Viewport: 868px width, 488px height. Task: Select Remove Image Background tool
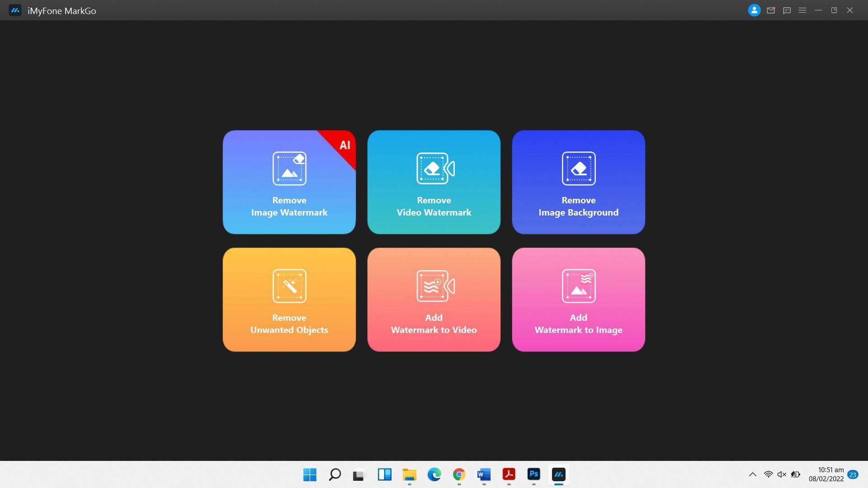click(578, 182)
